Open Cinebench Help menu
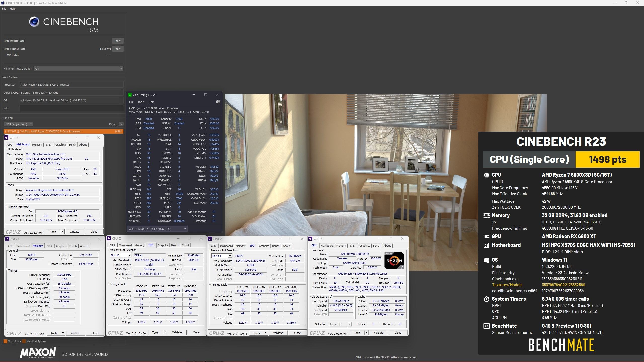The width and height of the screenshot is (644, 362). pyautogui.click(x=13, y=9)
